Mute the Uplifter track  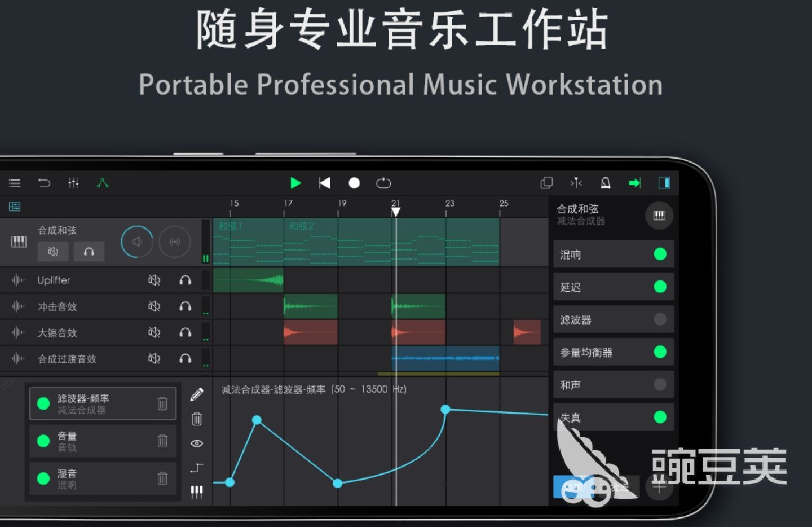(x=155, y=280)
